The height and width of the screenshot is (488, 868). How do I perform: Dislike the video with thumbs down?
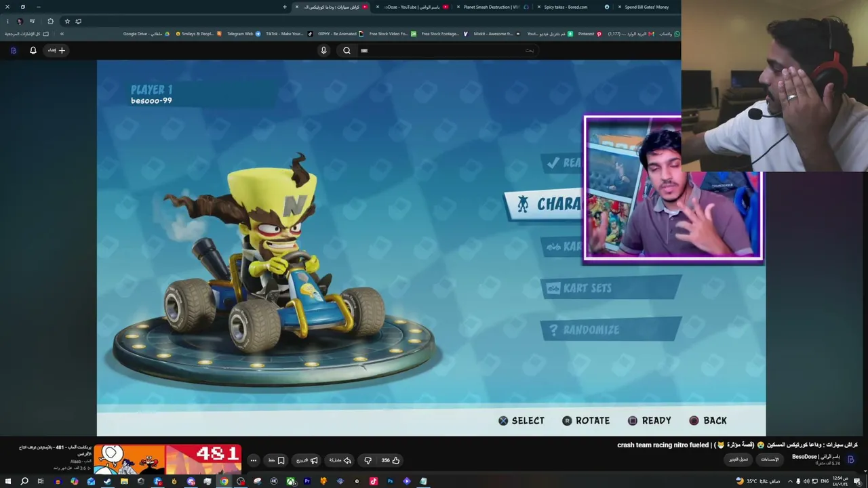coord(368,460)
